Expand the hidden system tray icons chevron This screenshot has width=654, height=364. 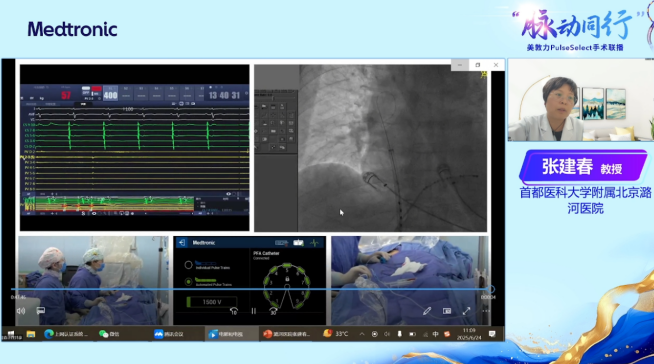click(x=362, y=334)
